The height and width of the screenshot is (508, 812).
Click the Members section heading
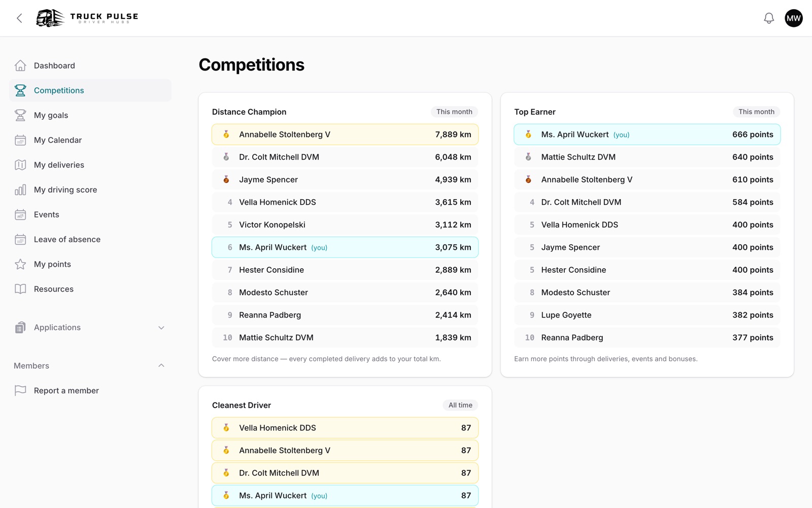pos(31,366)
